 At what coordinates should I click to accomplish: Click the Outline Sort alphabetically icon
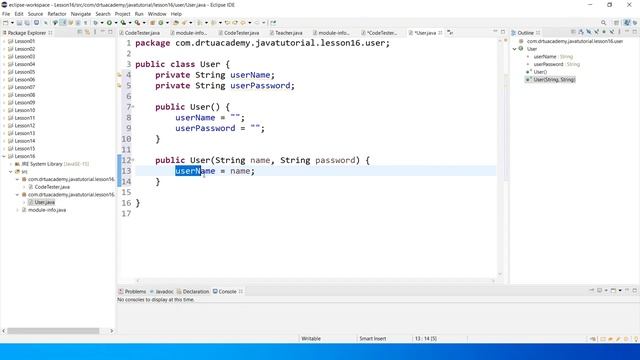point(580,32)
